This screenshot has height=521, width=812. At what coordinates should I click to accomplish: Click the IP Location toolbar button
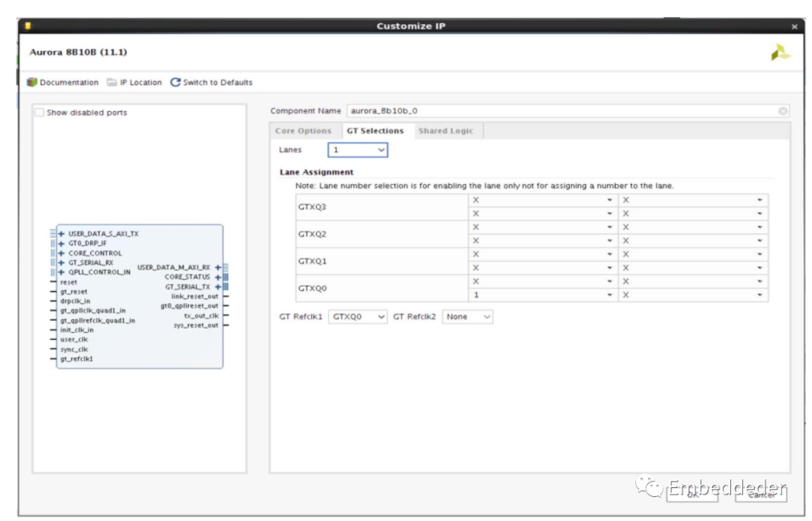click(x=134, y=83)
